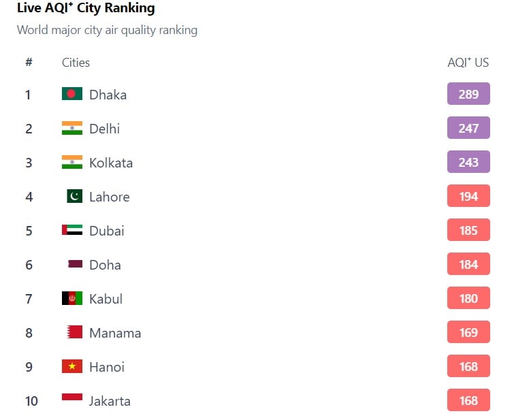
Task: Select the Hanoi city name
Action: pyautogui.click(x=107, y=367)
